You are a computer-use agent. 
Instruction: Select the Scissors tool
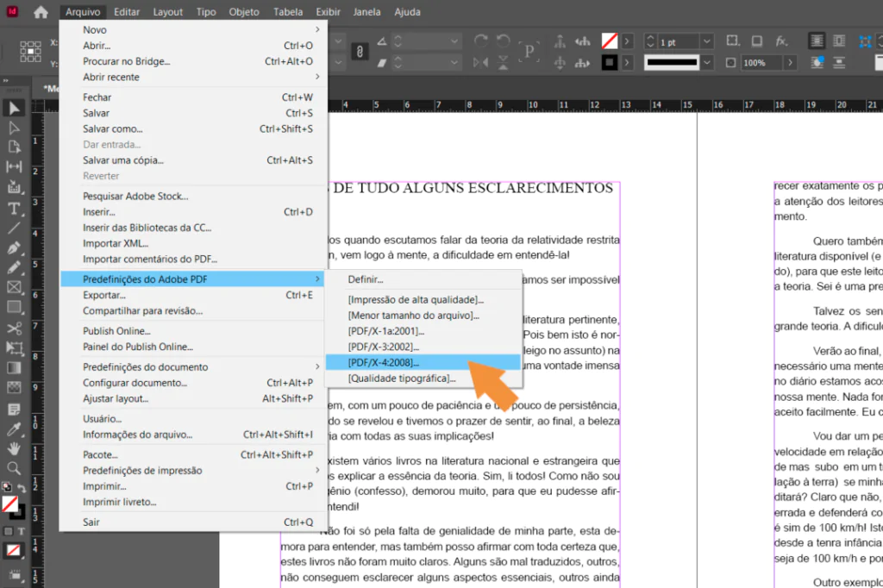click(x=14, y=328)
